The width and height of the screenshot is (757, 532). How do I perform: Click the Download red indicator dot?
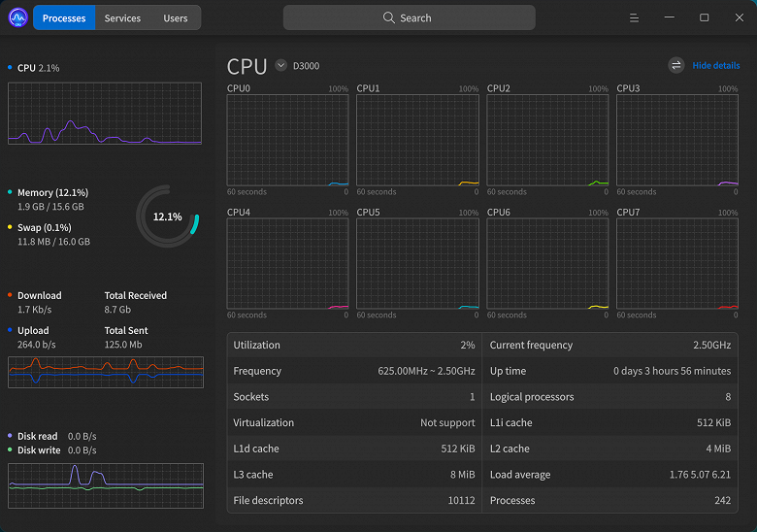[10, 295]
